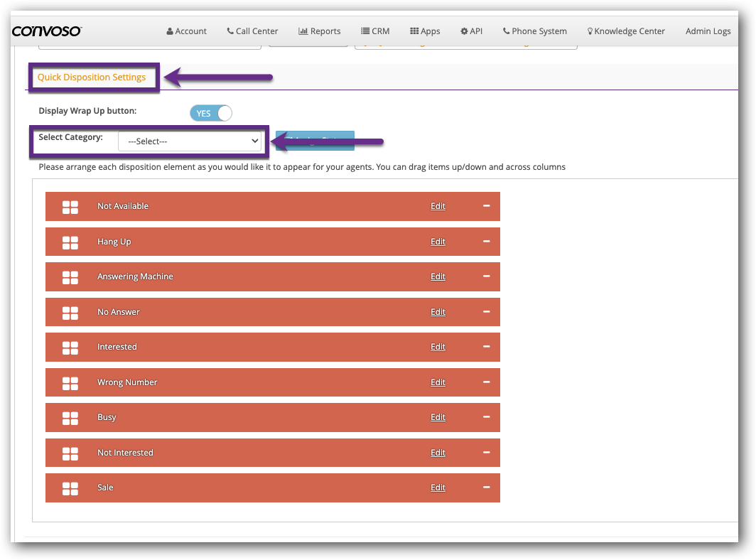The width and height of the screenshot is (756, 560).
Task: Edit the Sale disposition
Action: 438,488
